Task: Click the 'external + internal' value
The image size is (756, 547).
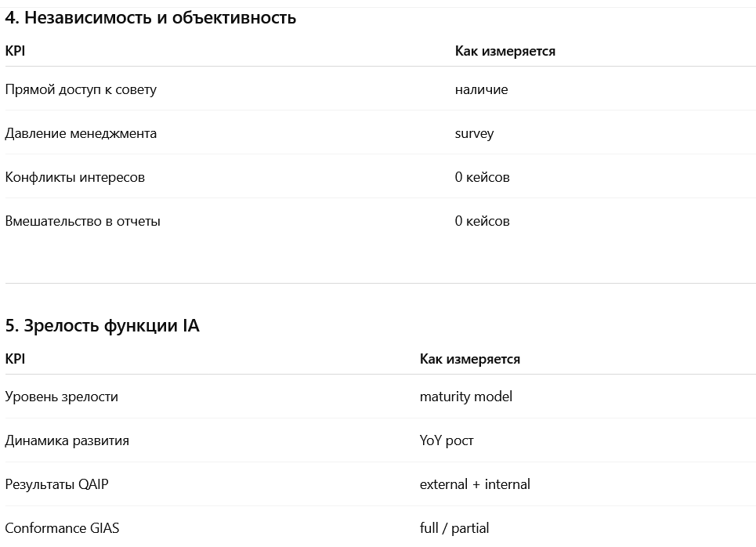Action: [475, 484]
